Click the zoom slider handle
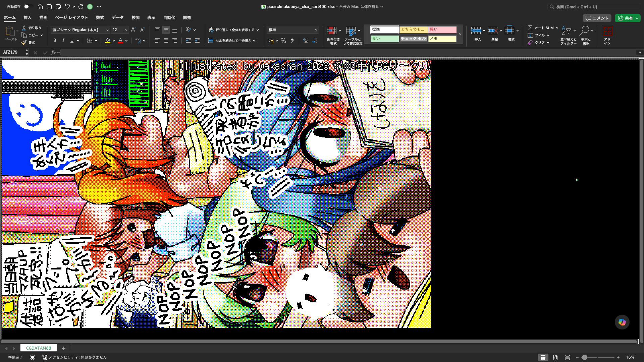 click(x=585, y=357)
